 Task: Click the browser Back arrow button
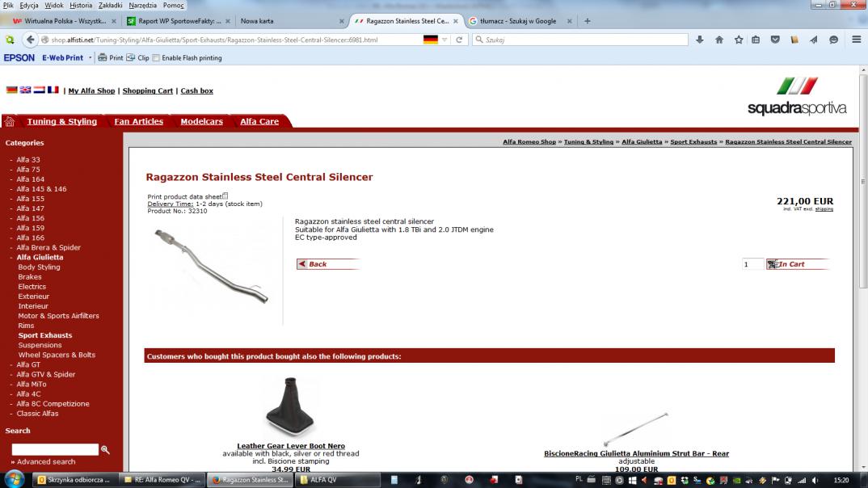coord(30,40)
